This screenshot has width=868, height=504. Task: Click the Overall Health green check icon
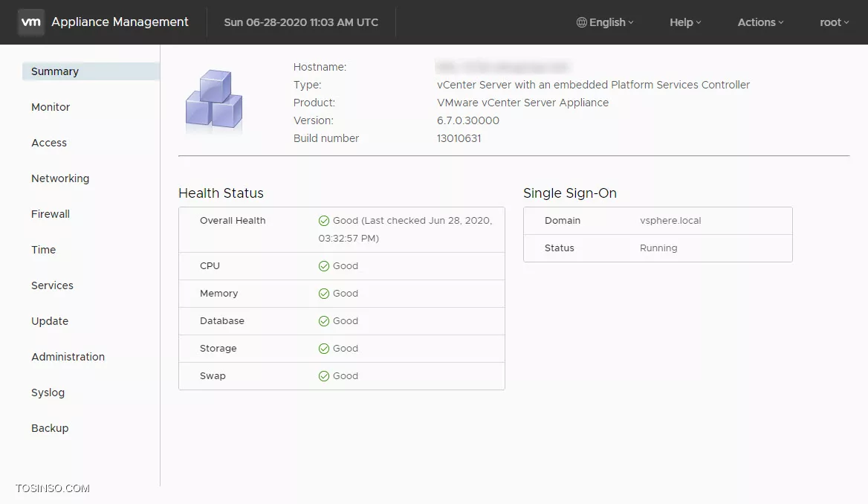point(324,221)
